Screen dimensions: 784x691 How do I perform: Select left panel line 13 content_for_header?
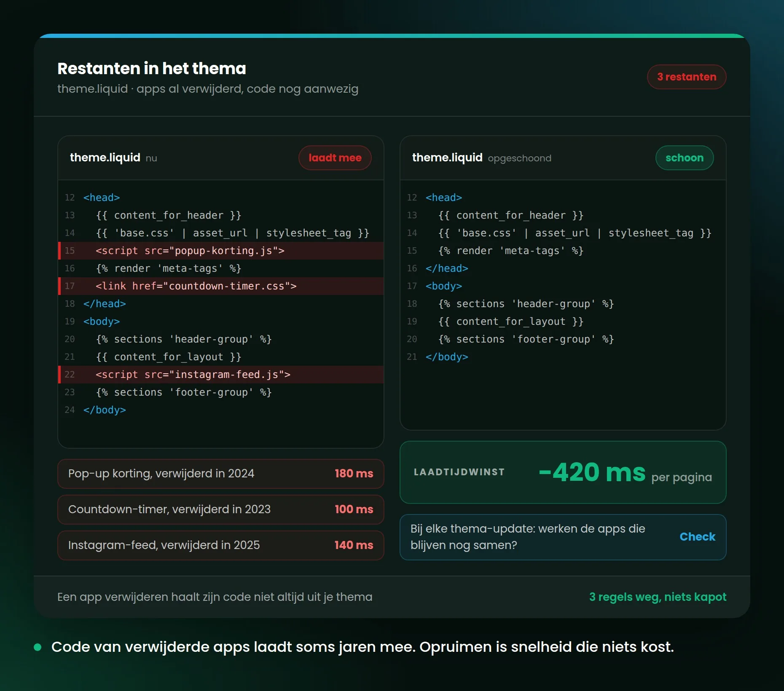pyautogui.click(x=169, y=215)
